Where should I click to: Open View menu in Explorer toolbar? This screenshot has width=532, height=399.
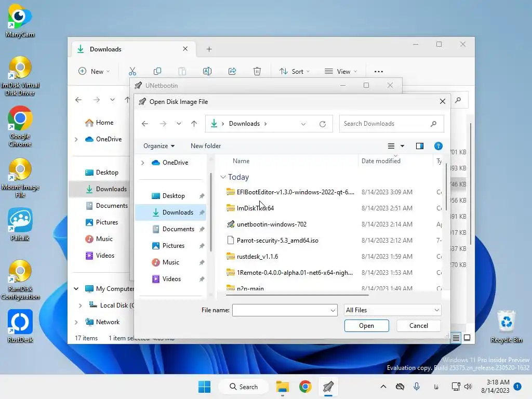pyautogui.click(x=341, y=72)
